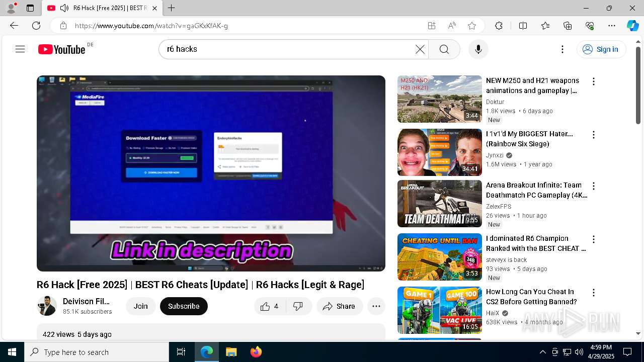
Task: Open Deivison channel avatar
Action: (x=47, y=306)
